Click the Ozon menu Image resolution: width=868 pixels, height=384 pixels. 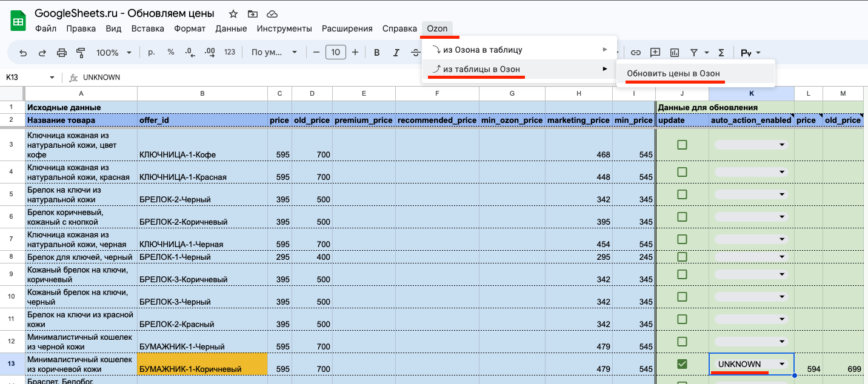[437, 28]
